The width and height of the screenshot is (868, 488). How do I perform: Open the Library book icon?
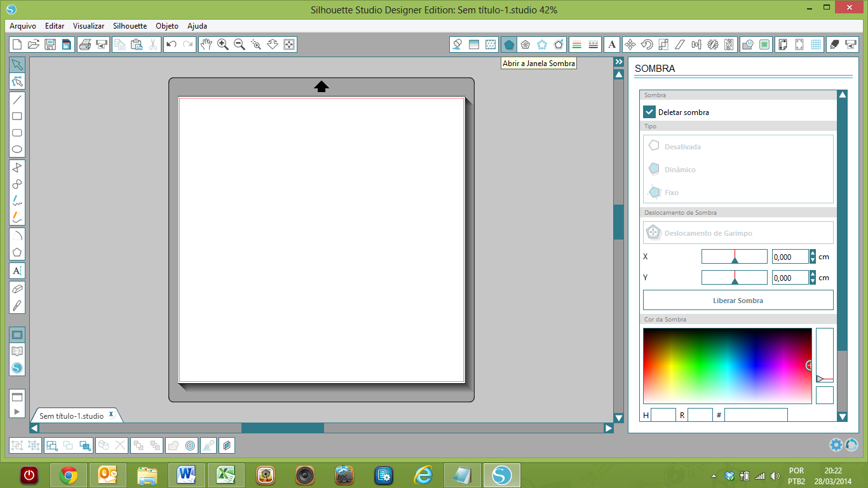tap(17, 351)
